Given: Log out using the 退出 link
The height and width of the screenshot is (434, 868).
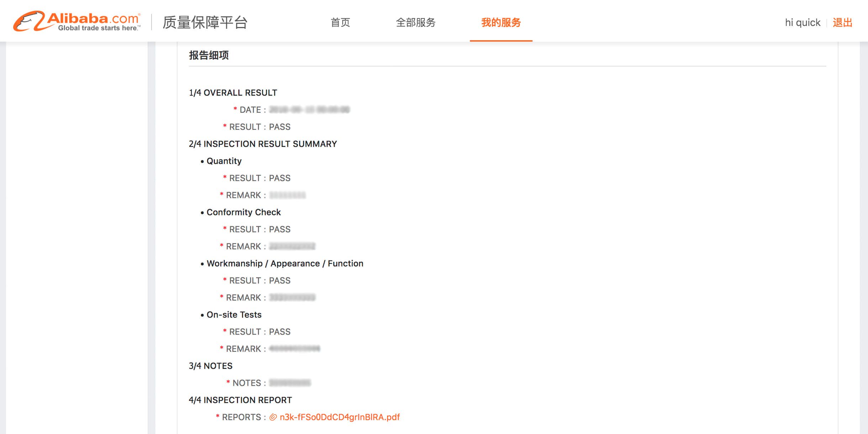Looking at the screenshot, I should coord(842,22).
